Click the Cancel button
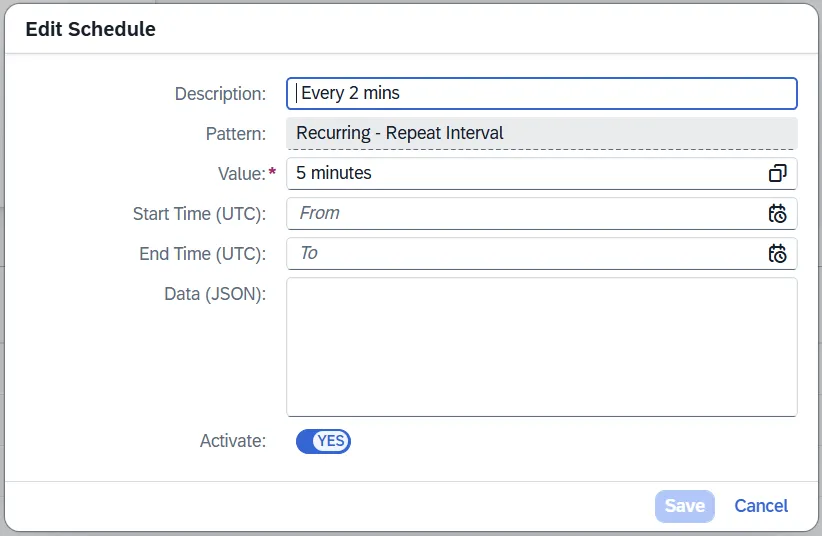Viewport: 822px width, 536px height. 761,506
